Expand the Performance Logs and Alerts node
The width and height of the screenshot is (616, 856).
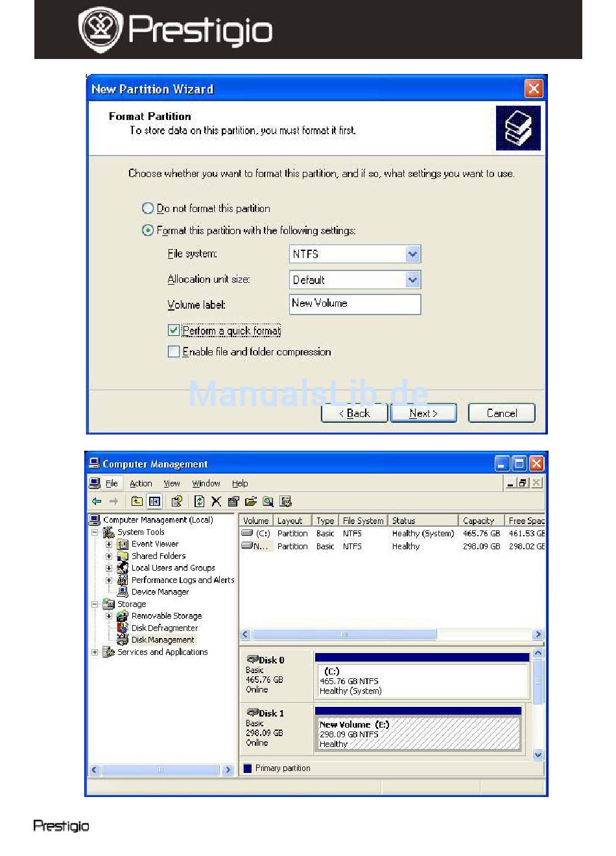tap(109, 580)
